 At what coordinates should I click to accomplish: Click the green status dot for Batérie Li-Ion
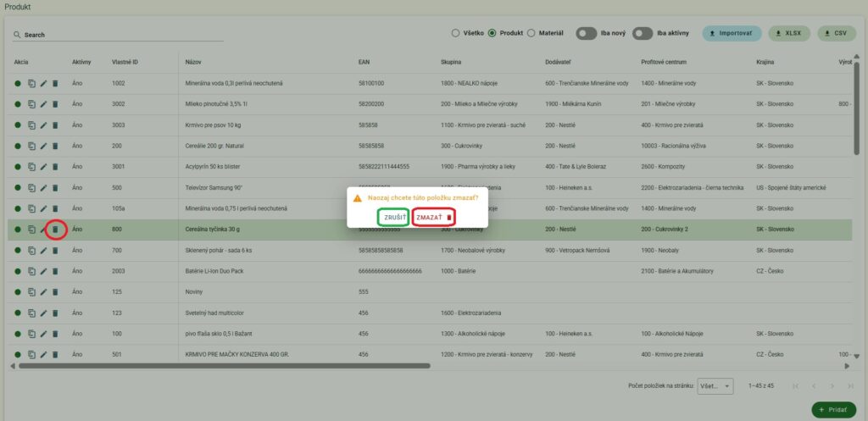click(x=18, y=271)
